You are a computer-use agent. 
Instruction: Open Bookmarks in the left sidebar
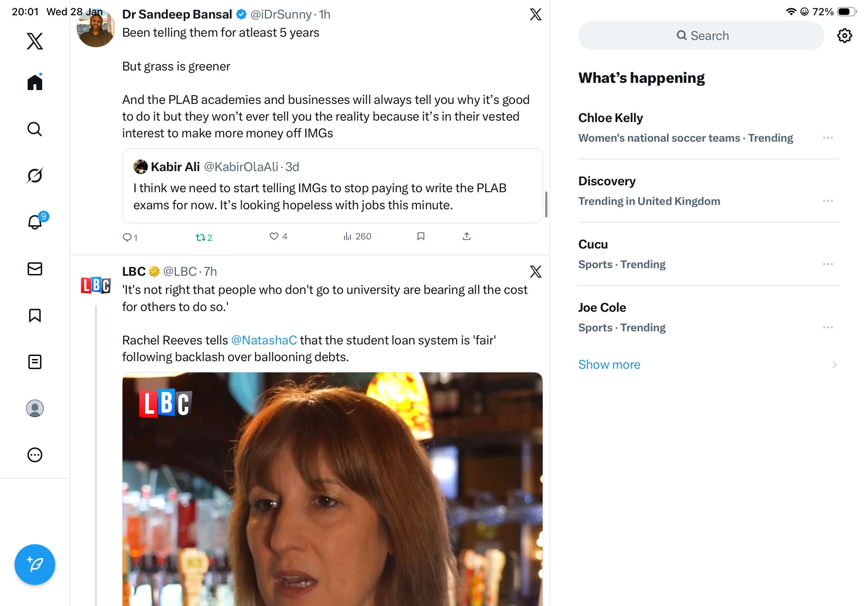pos(35,315)
